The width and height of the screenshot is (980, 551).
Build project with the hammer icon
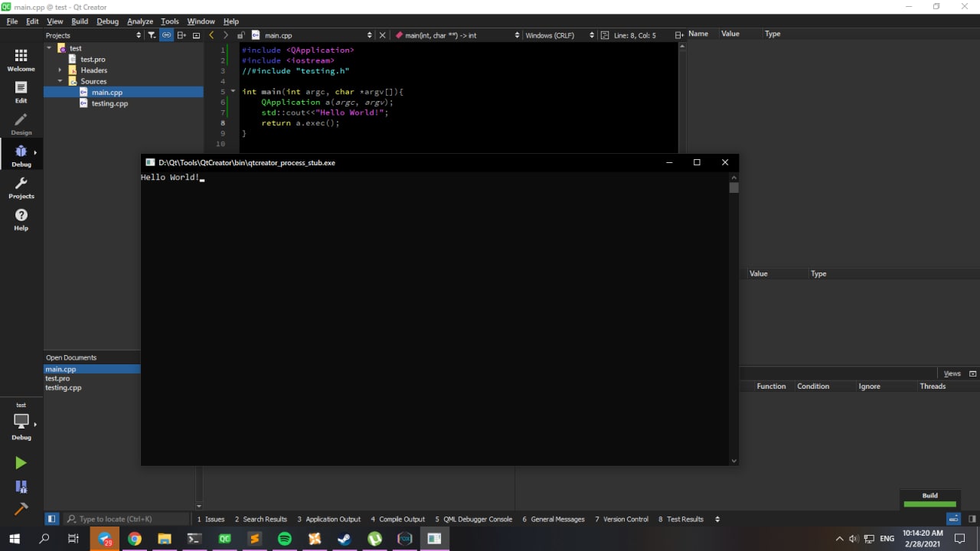click(x=21, y=509)
